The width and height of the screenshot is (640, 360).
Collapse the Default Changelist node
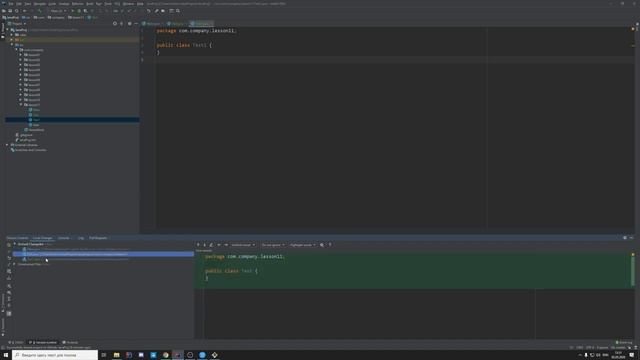point(15,244)
